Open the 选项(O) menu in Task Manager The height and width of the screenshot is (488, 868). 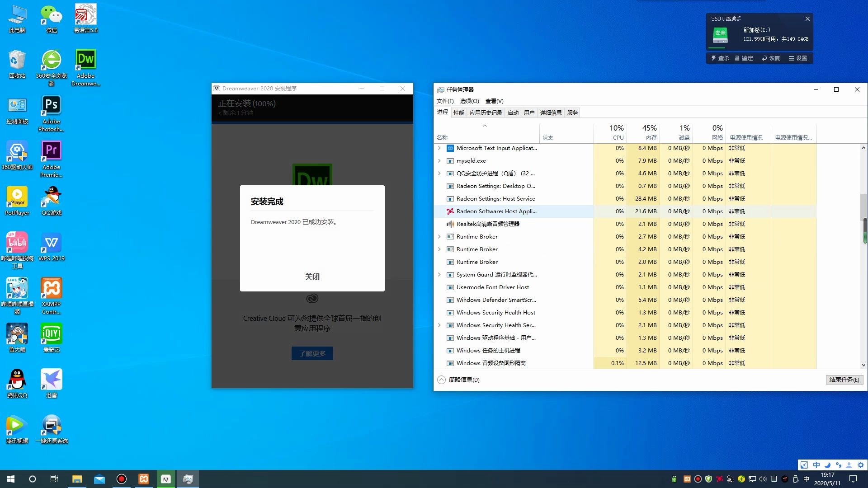click(469, 101)
